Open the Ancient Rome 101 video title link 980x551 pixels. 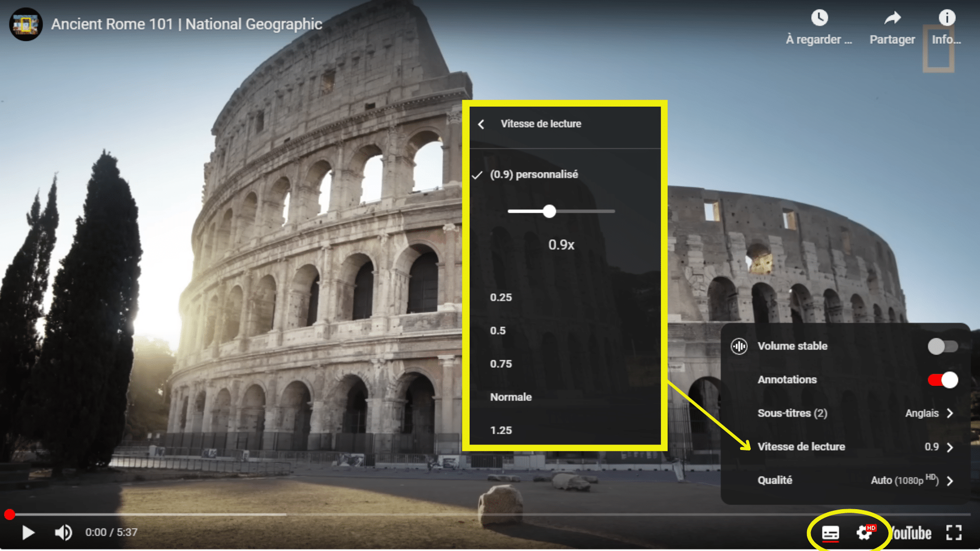(187, 24)
